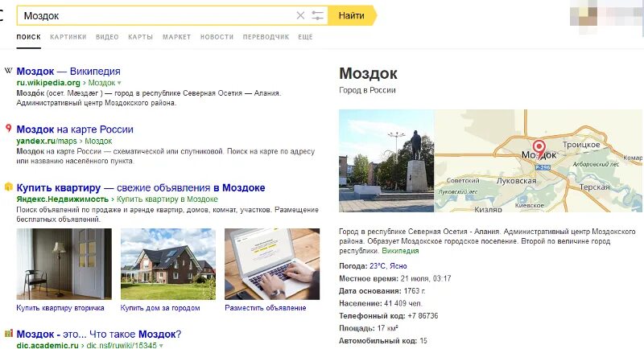The image size is (644, 349).
Task: Clear the search query with the X icon
Action: click(300, 15)
